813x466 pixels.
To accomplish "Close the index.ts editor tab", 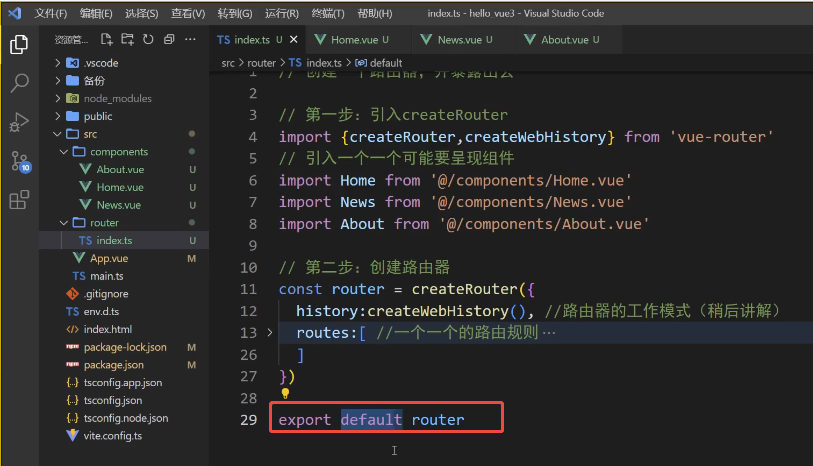I will point(293,39).
